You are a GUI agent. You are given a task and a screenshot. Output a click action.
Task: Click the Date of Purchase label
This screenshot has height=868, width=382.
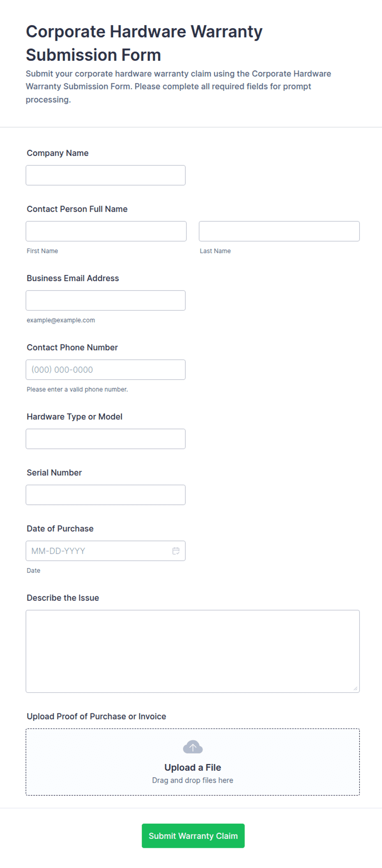[60, 529]
